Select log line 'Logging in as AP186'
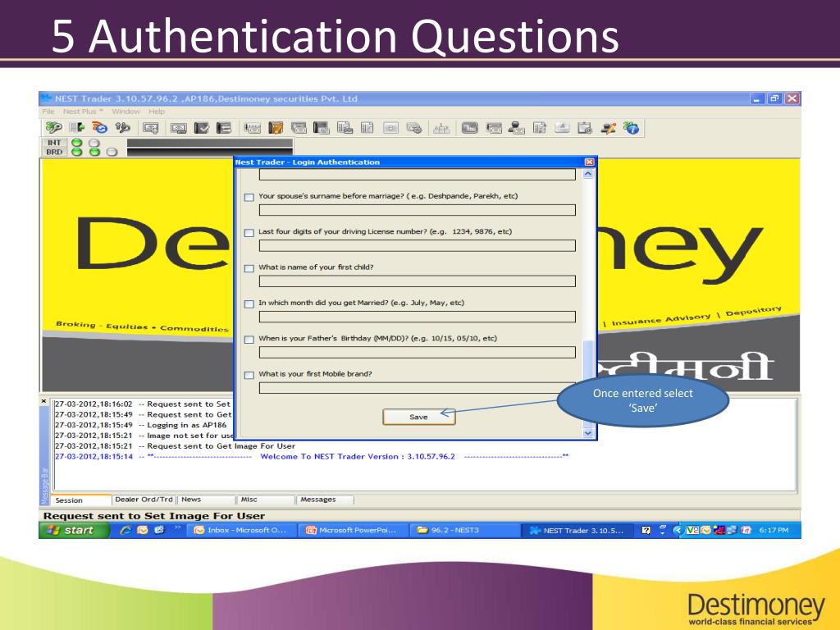 pos(140,425)
